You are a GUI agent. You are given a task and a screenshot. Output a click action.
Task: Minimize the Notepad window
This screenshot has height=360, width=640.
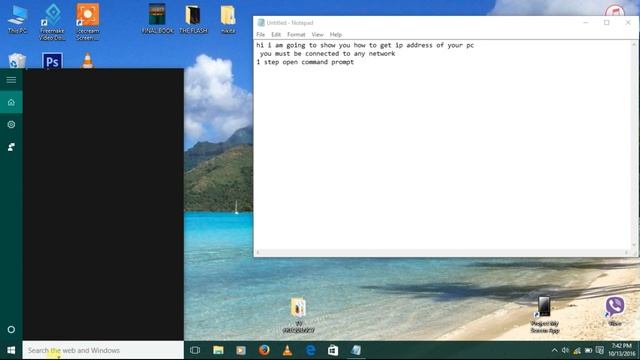[x=586, y=23]
